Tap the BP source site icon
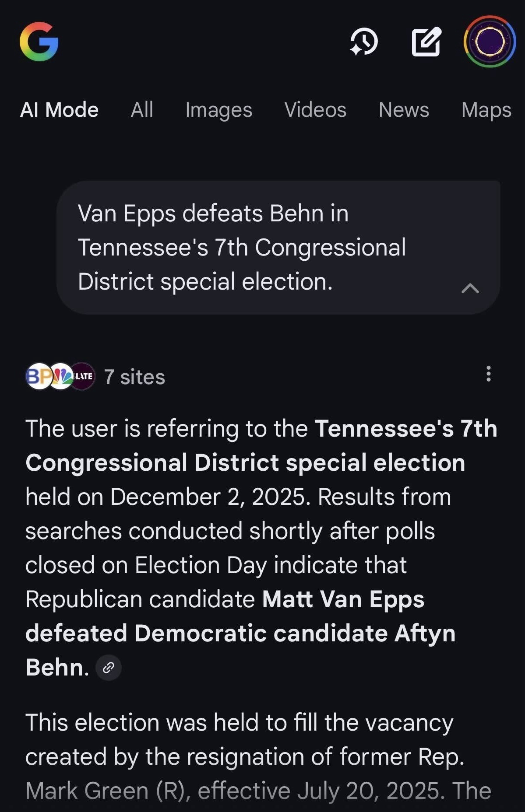Image resolution: width=525 pixels, height=812 pixels. click(x=38, y=376)
